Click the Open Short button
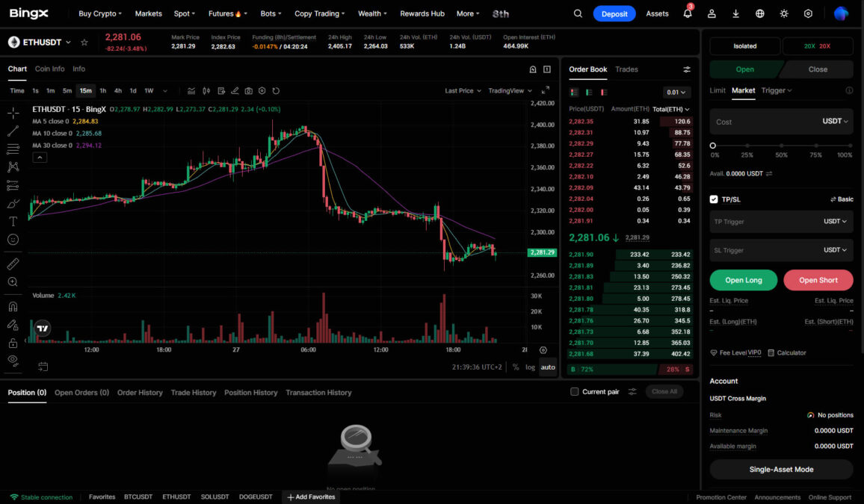 [x=818, y=280]
